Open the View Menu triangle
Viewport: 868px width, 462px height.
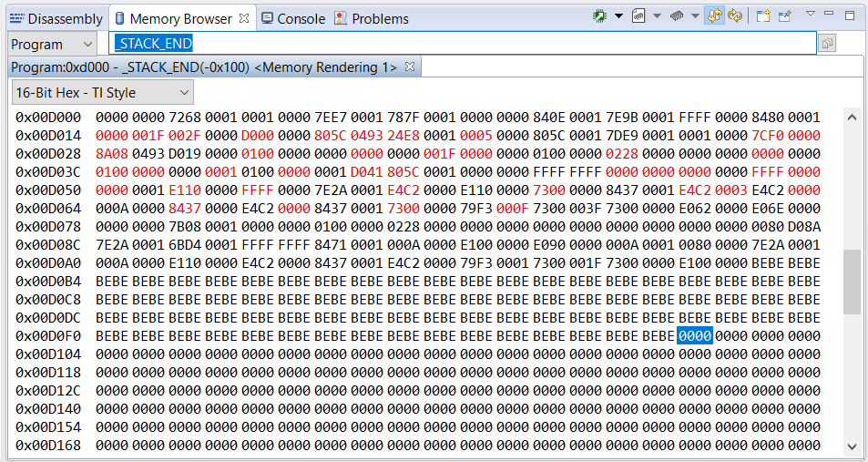tap(811, 14)
